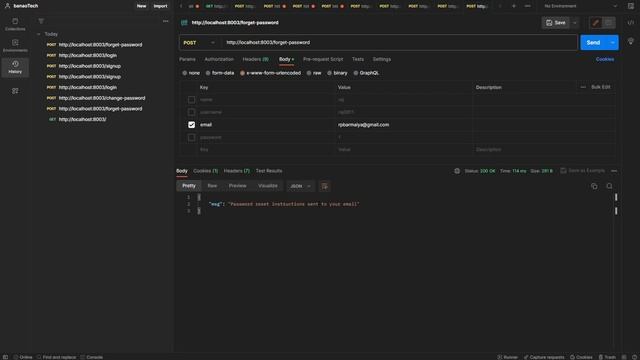The height and width of the screenshot is (360, 640).
Task: Switch to the Tests tab
Action: (358, 59)
